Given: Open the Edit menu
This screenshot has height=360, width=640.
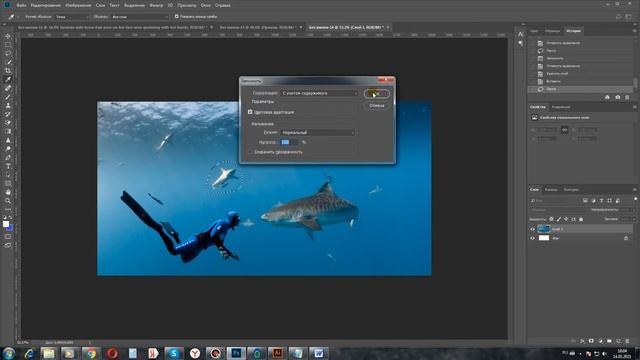Looking at the screenshot, I should point(46,5).
